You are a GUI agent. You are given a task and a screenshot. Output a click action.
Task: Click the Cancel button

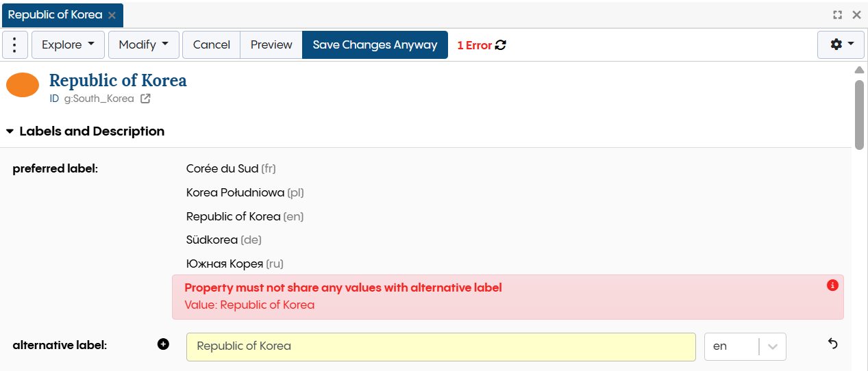tap(211, 44)
